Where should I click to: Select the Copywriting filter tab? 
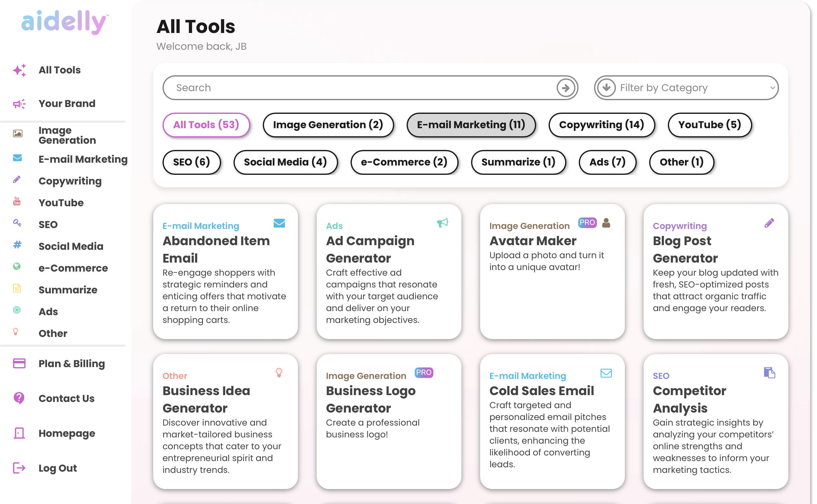point(601,124)
